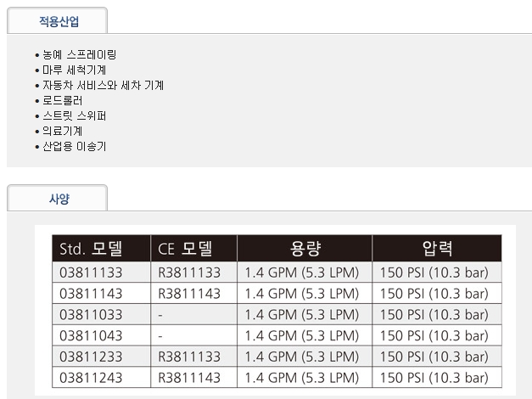The image size is (532, 399).
Task: Select the 의료기계 list item
Action: point(63,131)
